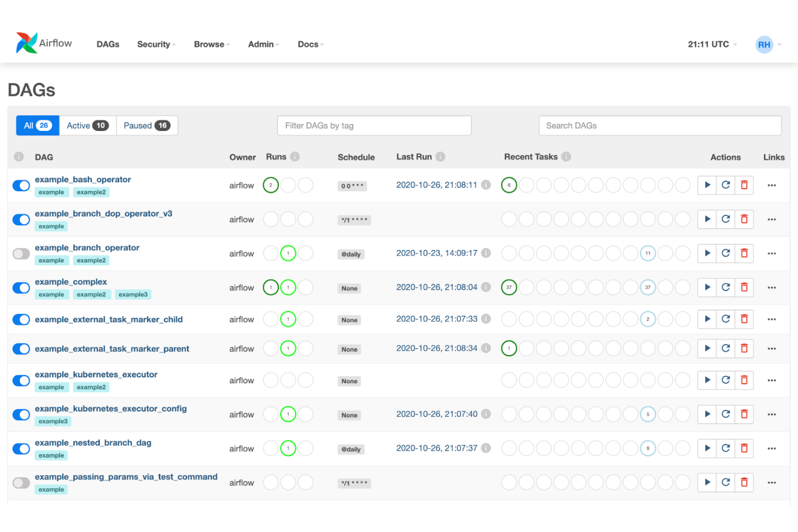
Task: Click the Owner column header
Action: click(243, 157)
